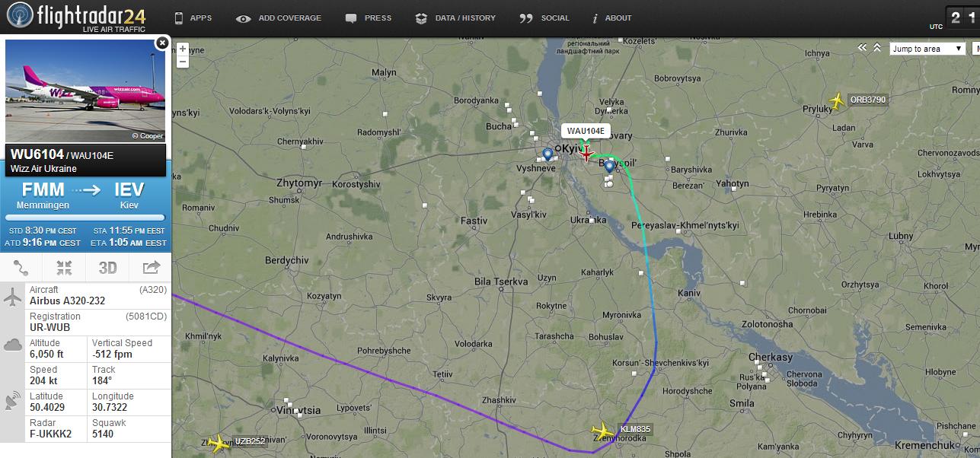
Task: Zoom out the map with minus
Action: 183,61
